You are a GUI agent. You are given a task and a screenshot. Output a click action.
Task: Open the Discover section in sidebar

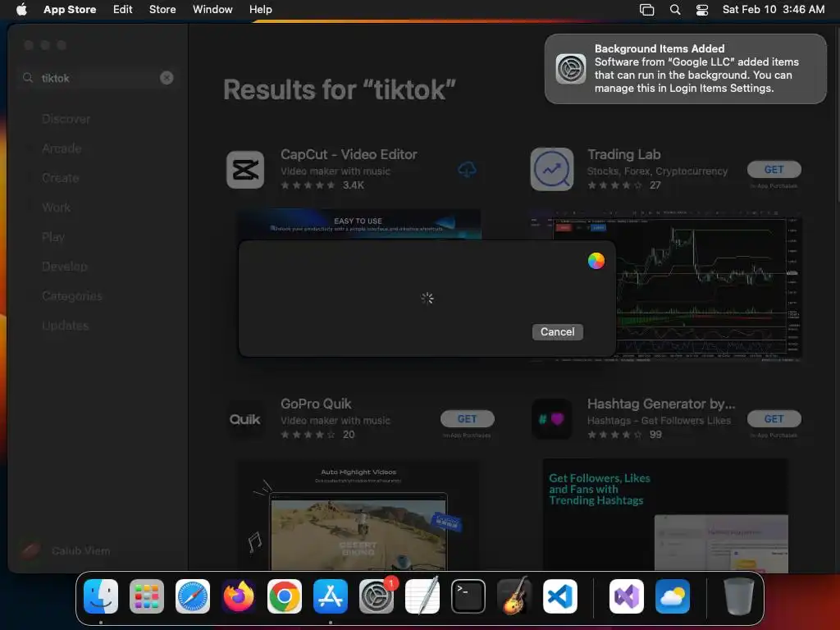tap(66, 119)
